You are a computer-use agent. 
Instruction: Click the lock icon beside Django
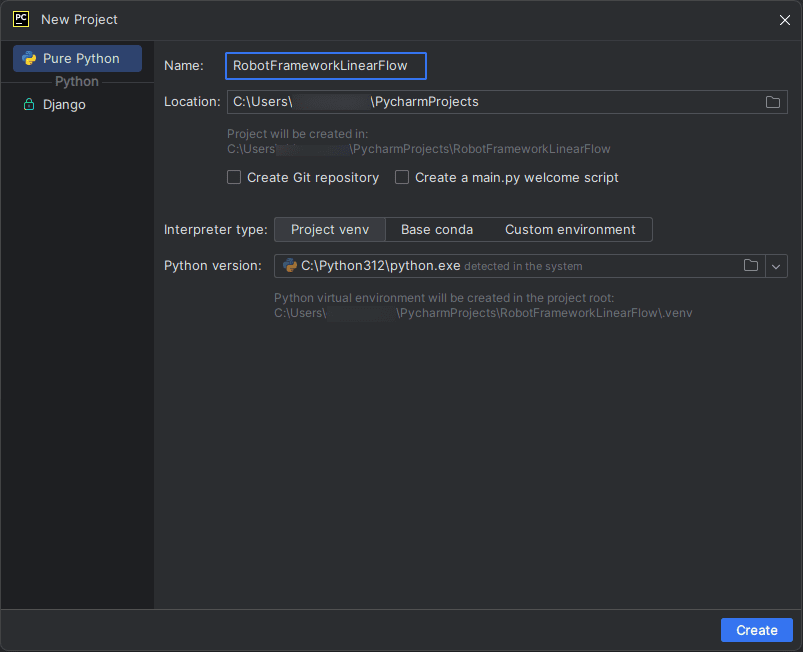point(29,104)
